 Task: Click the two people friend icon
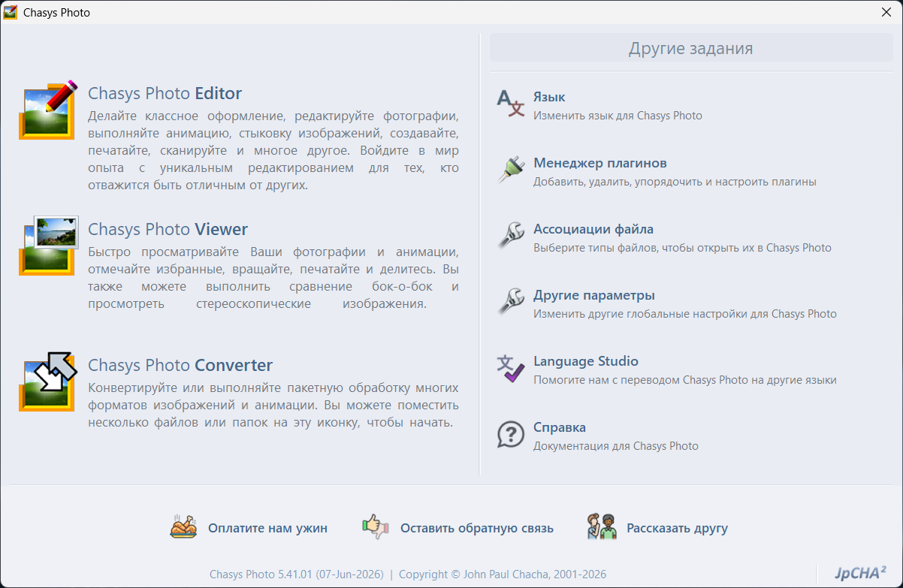coord(602,527)
